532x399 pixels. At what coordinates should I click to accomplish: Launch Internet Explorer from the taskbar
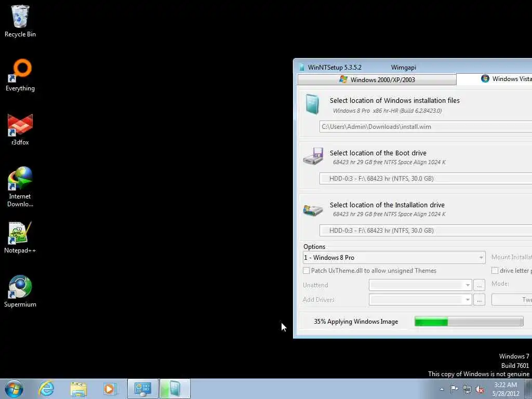click(x=46, y=389)
